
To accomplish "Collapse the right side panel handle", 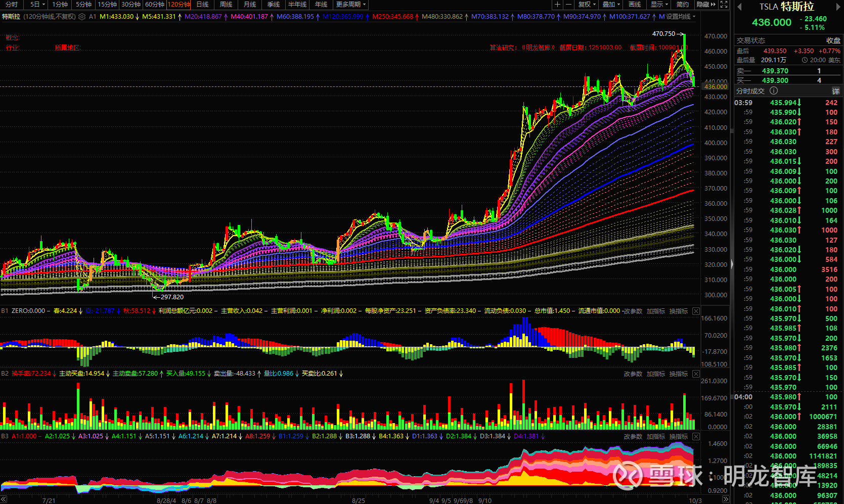I will tap(732, 264).
